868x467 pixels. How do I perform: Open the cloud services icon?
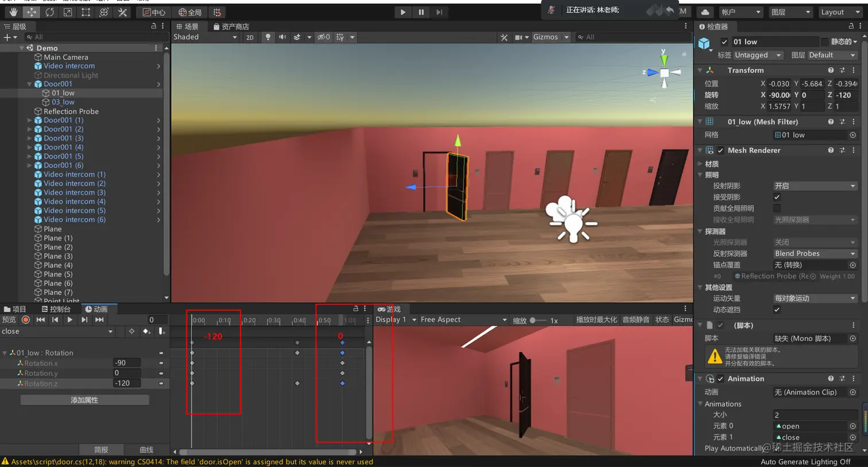(705, 12)
